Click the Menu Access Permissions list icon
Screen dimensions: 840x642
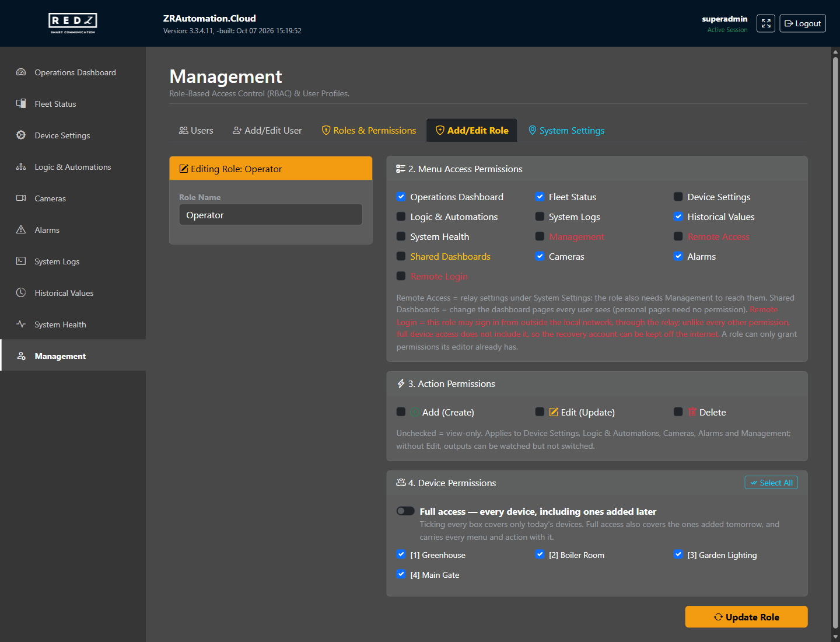click(401, 169)
